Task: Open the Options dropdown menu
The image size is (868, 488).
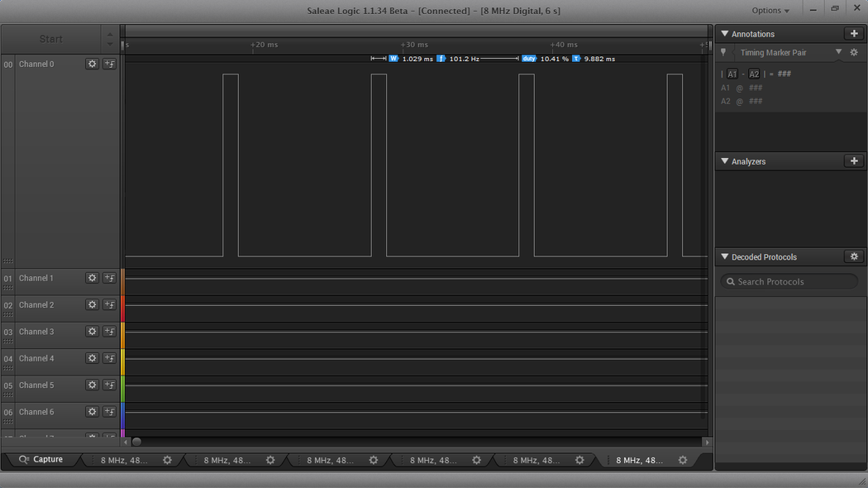Action: [x=770, y=11]
